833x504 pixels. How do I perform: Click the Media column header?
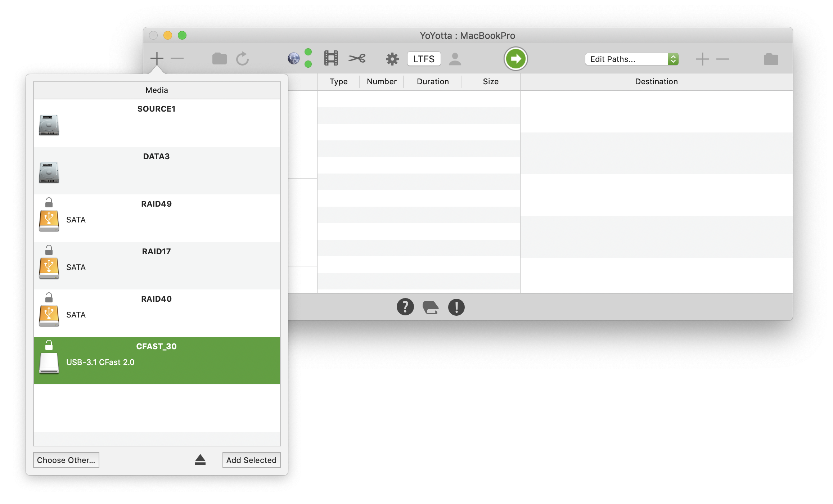click(x=157, y=90)
